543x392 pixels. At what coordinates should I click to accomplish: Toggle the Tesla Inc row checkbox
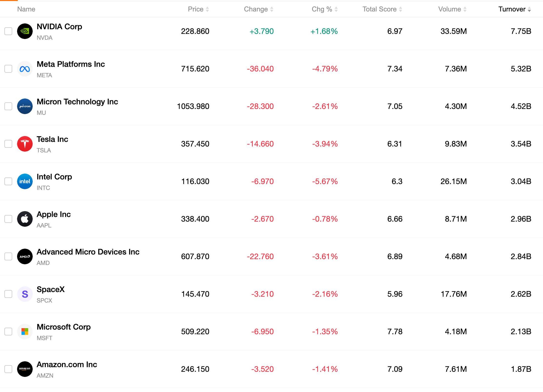(8, 144)
